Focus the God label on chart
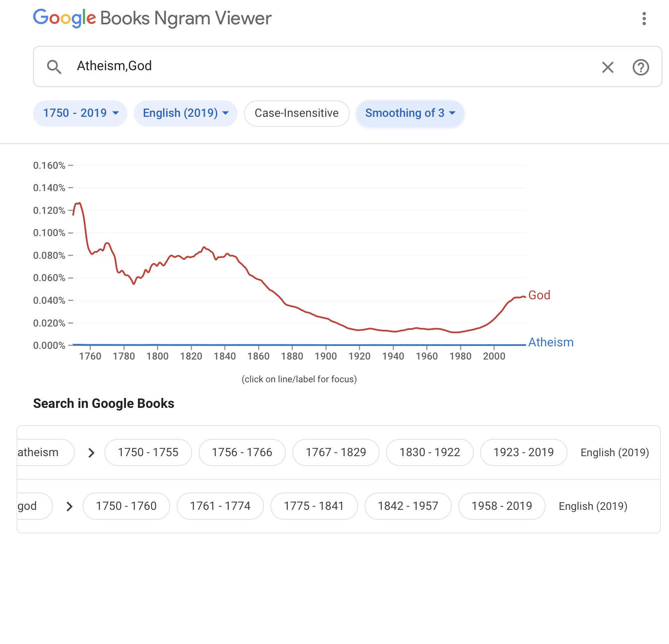The height and width of the screenshot is (644, 669). [539, 295]
